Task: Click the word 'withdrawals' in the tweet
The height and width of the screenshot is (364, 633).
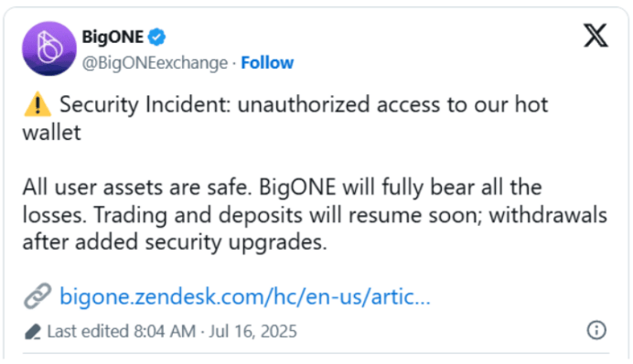Action: pyautogui.click(x=548, y=215)
